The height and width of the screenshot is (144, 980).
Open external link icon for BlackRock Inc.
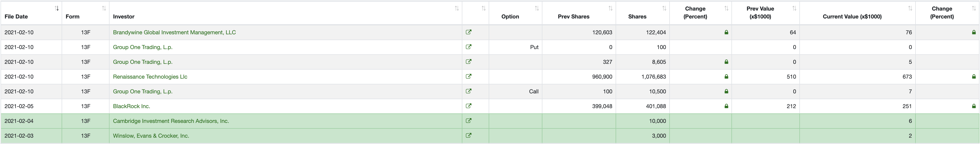coord(468,106)
